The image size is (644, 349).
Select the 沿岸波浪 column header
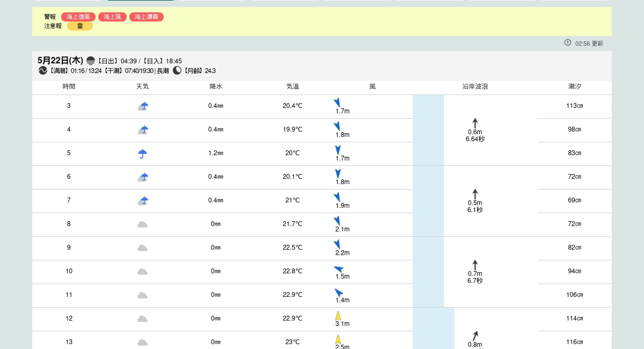(x=475, y=86)
